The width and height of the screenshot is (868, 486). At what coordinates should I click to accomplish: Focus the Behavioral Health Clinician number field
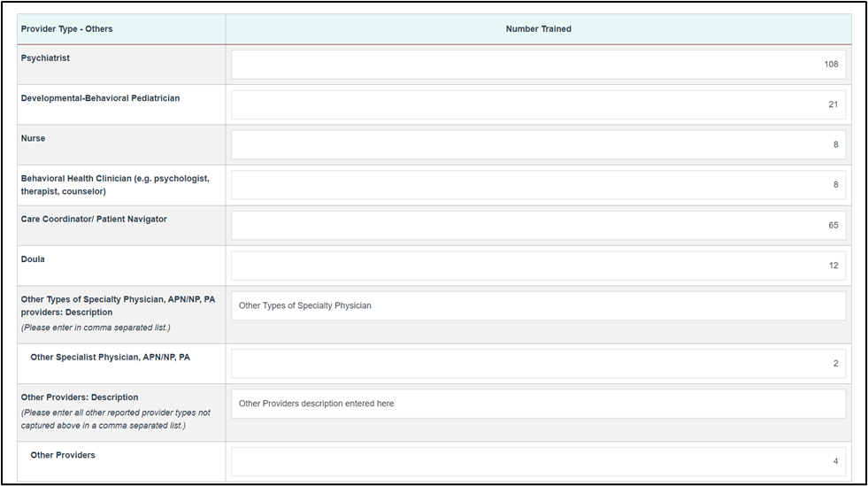click(538, 185)
